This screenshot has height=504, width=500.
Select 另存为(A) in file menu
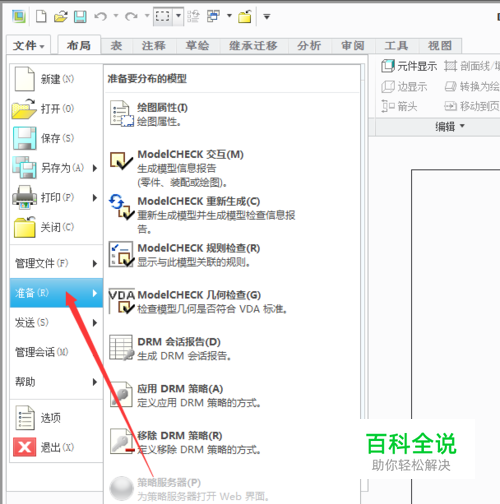(x=56, y=168)
